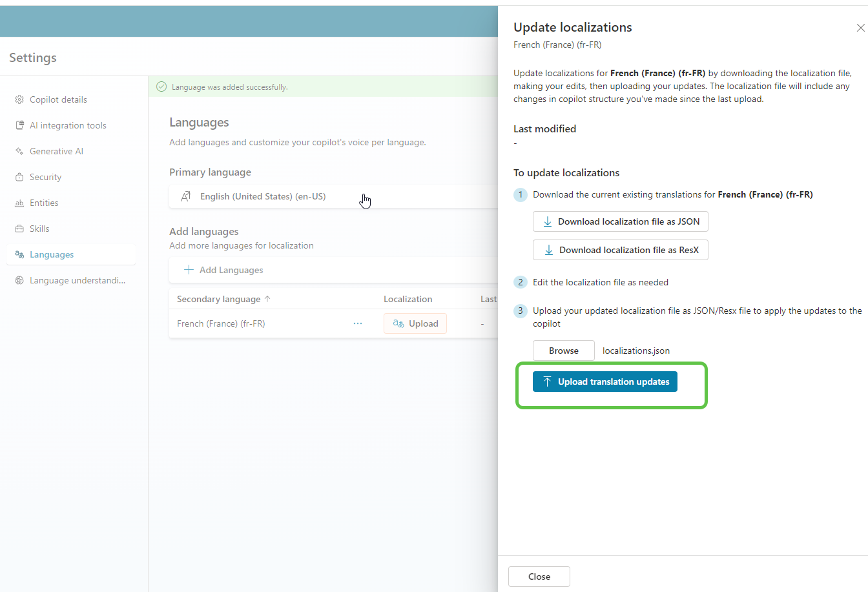
Task: Close the Update localizations panel with X
Action: (x=860, y=28)
